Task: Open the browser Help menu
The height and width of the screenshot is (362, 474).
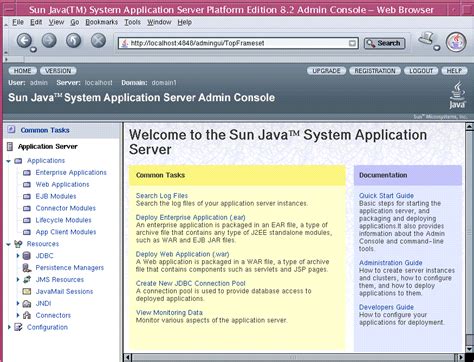Action: (184, 22)
